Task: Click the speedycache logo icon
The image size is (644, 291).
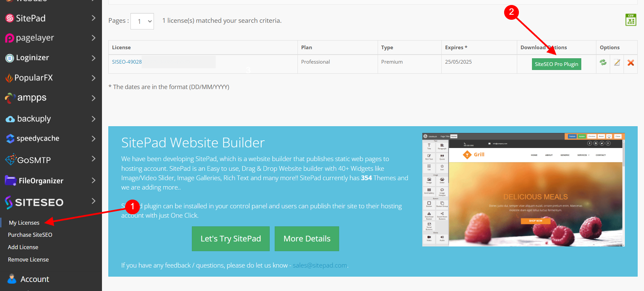Action: pos(10,139)
